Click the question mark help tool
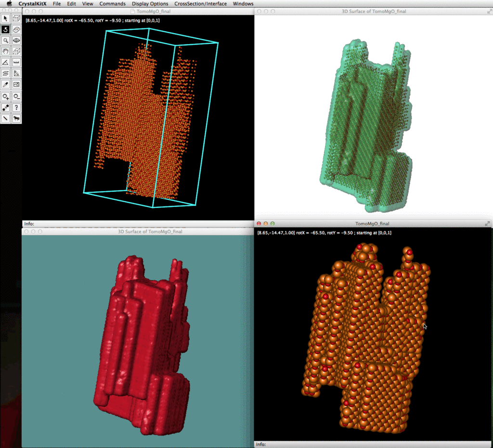The image size is (493, 448). click(x=16, y=107)
